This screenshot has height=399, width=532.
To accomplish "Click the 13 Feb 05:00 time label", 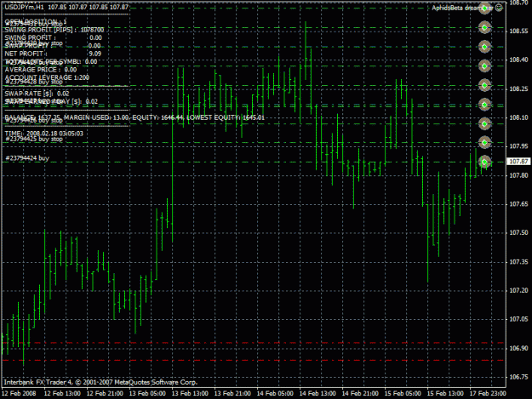I will coord(147,394).
